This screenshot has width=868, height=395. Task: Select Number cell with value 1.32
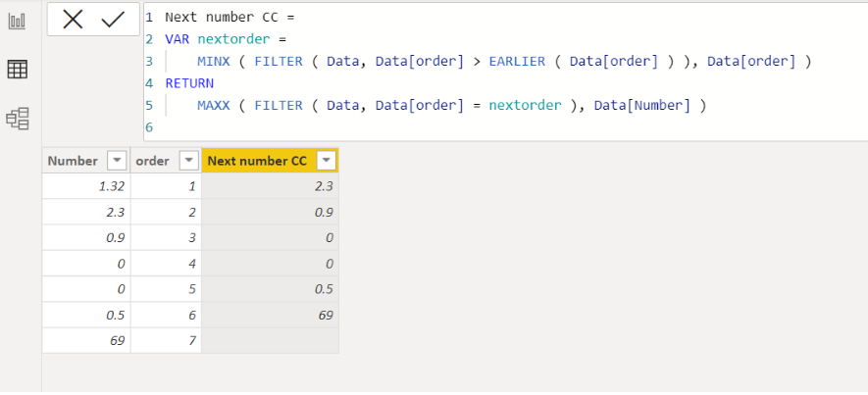86,186
